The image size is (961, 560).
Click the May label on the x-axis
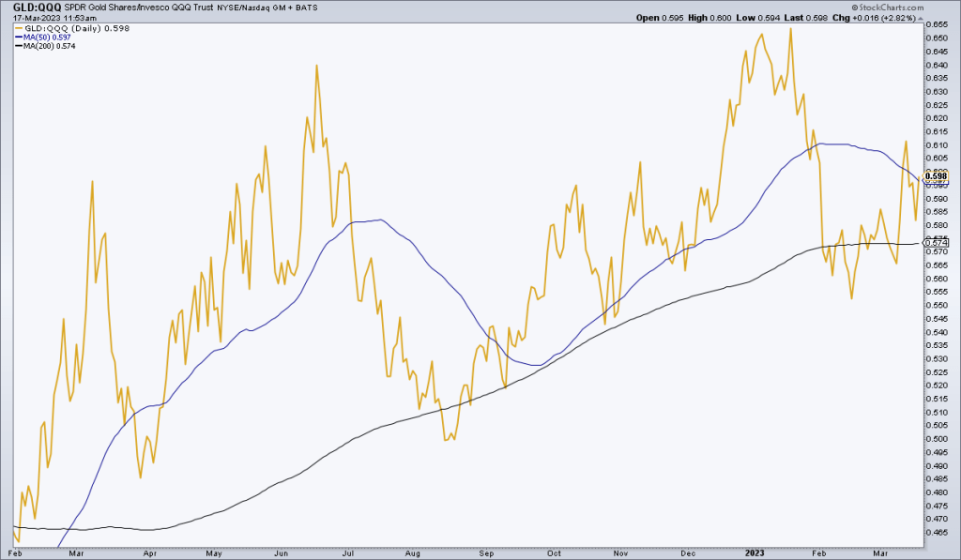coord(214,553)
